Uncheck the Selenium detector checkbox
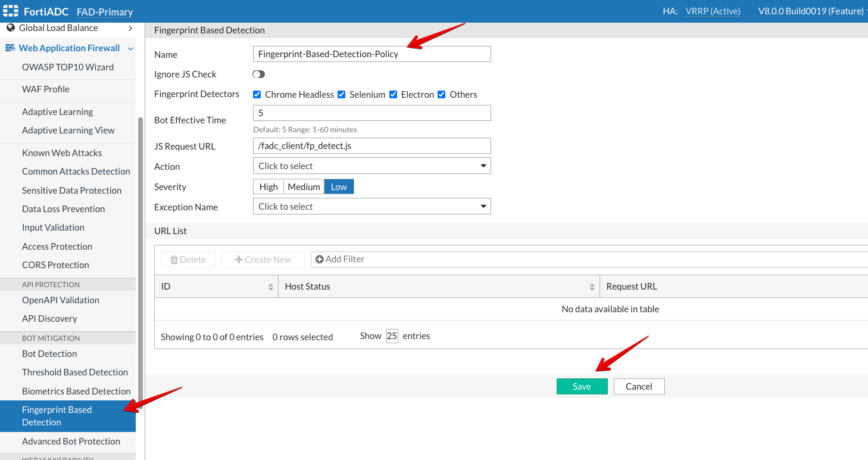The image size is (868, 460). [342, 95]
